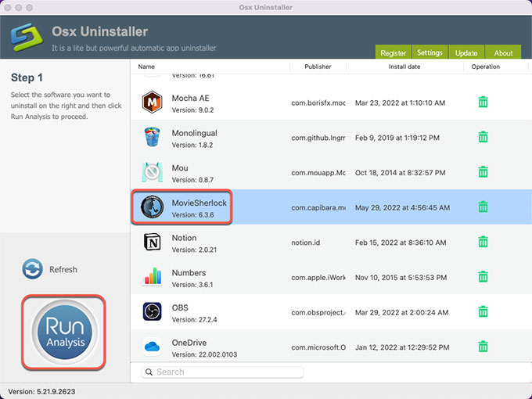Click the Refresh circular arrows icon
This screenshot has height=399, width=532.
(x=32, y=269)
